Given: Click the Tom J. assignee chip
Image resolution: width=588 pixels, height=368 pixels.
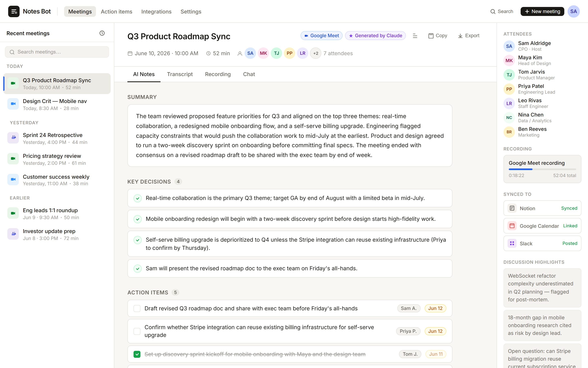Looking at the screenshot, I should pos(410,354).
